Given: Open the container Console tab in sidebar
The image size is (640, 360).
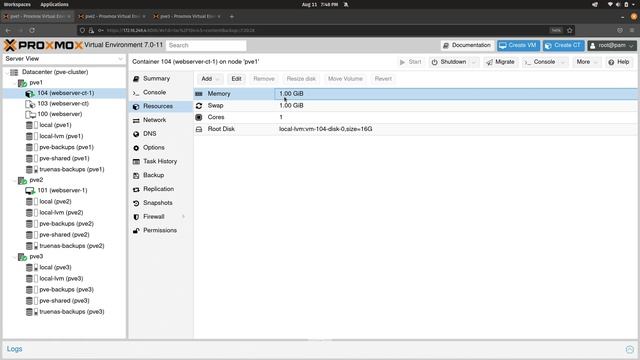Looking at the screenshot, I should pyautogui.click(x=154, y=92).
